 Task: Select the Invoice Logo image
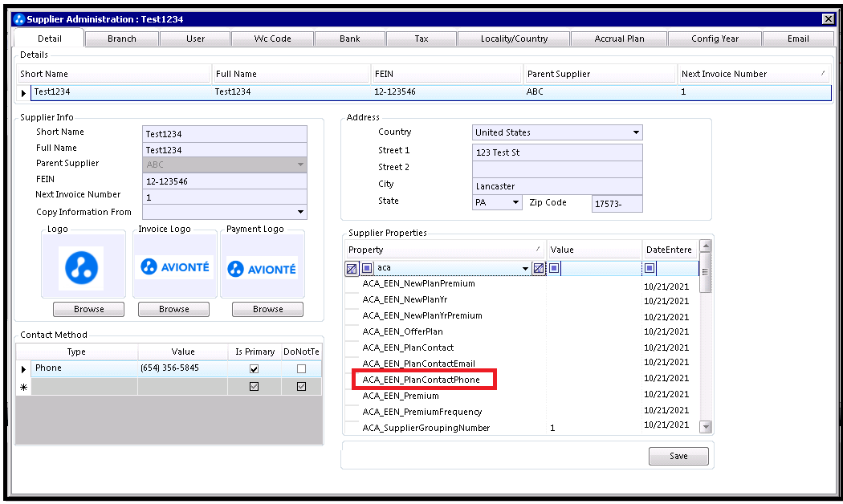pyautogui.click(x=174, y=267)
